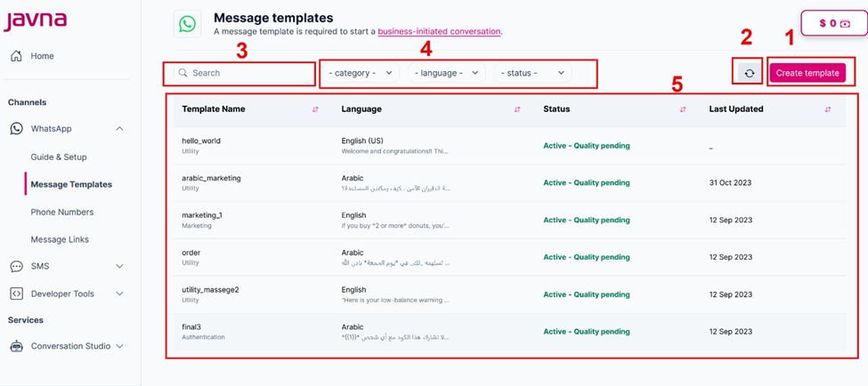Go to Home in sidebar

pyautogui.click(x=42, y=56)
